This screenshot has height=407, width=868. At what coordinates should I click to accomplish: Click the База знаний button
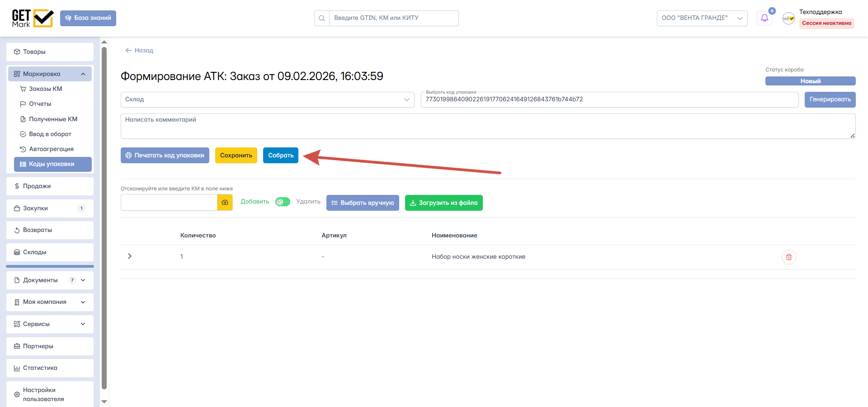88,18
